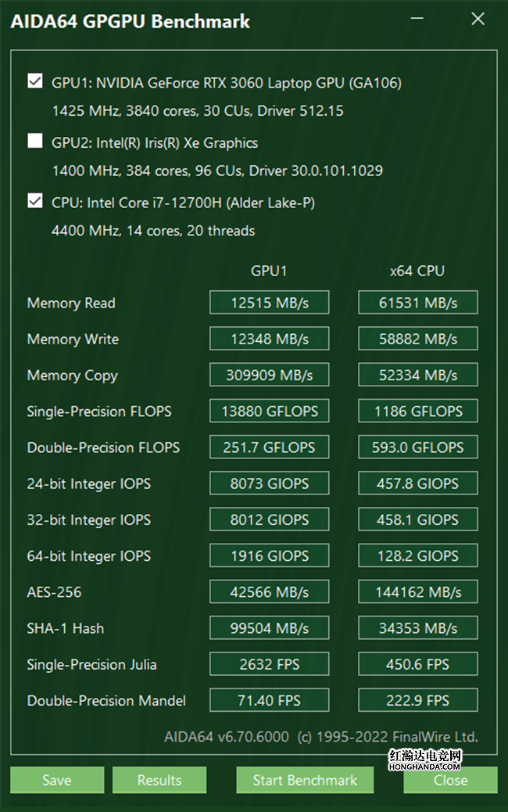
Task: Click the GPU1 Memory Read result 12515 MB/s
Action: point(269,303)
